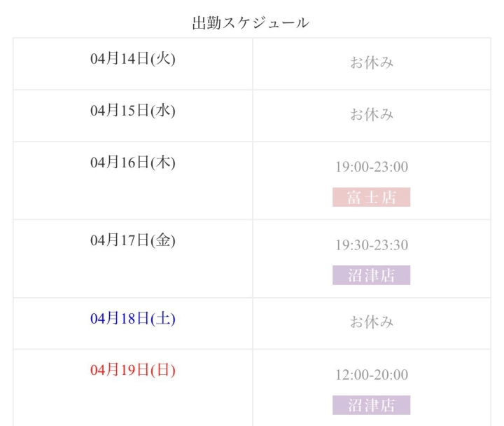The height and width of the screenshot is (426, 504).
Task: Click お休み for 04月15日
Action: [371, 115]
